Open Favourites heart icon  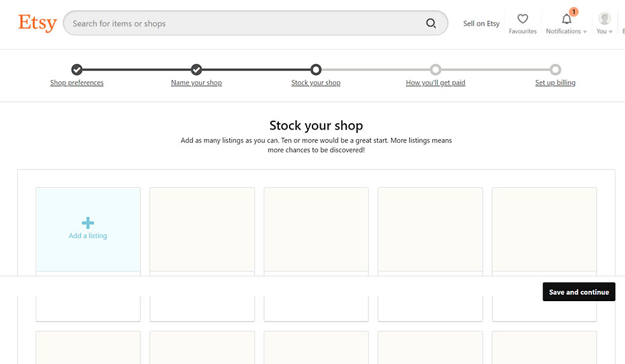click(x=523, y=18)
